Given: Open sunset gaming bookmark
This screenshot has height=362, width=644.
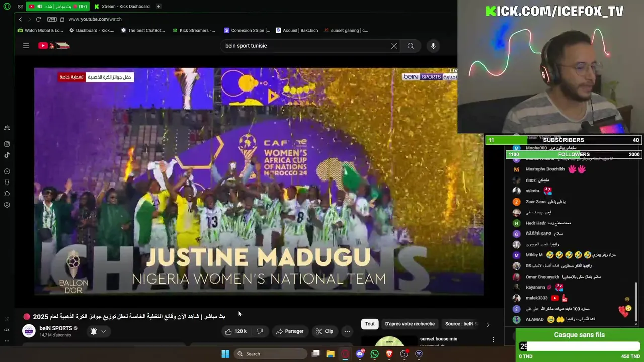Looking at the screenshot, I should (346, 30).
